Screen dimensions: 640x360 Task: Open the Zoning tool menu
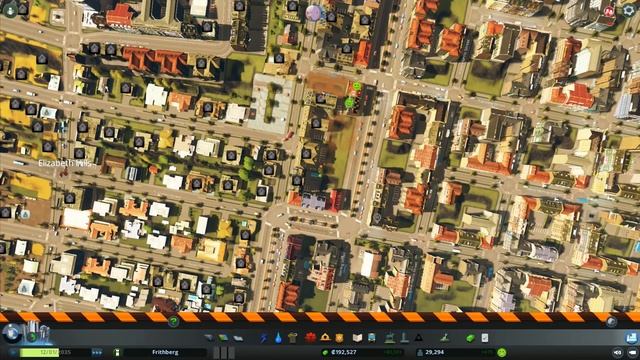pyautogui.click(x=223, y=338)
